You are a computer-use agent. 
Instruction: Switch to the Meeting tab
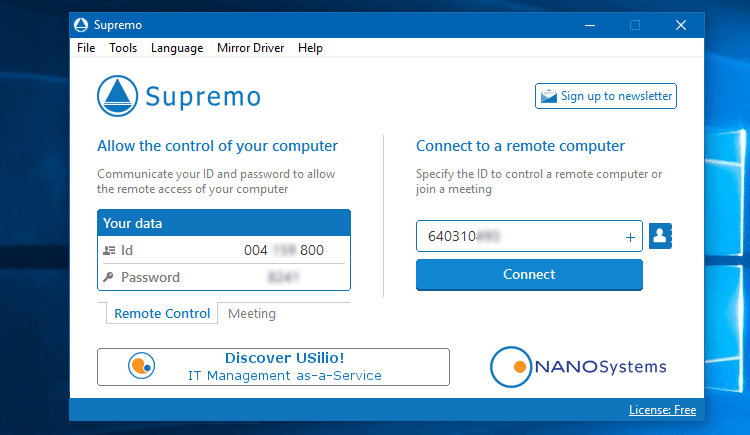pos(252,313)
